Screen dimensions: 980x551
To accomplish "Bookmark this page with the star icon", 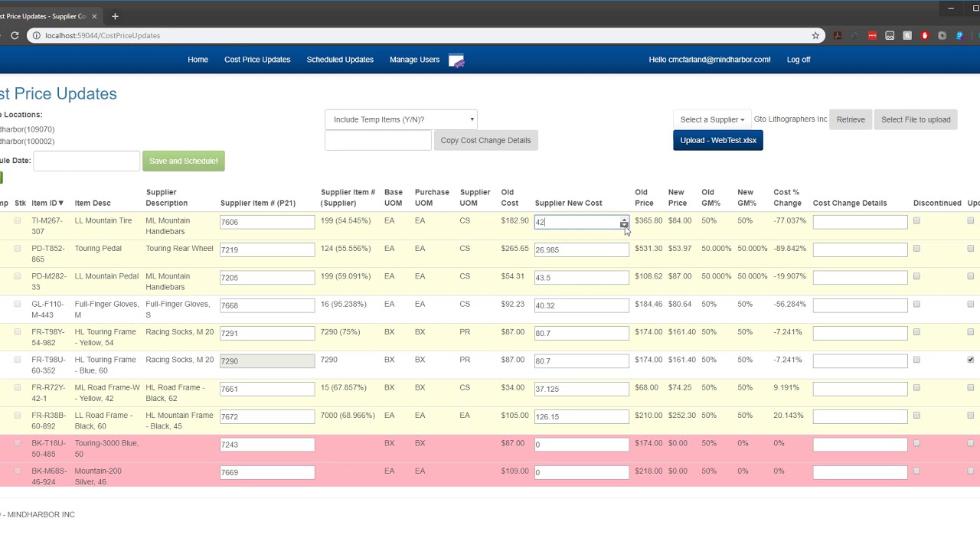I will pos(815,35).
